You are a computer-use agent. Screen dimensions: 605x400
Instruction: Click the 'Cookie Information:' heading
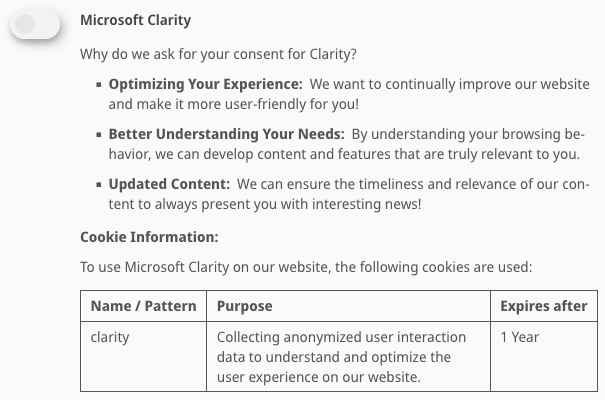coord(149,237)
